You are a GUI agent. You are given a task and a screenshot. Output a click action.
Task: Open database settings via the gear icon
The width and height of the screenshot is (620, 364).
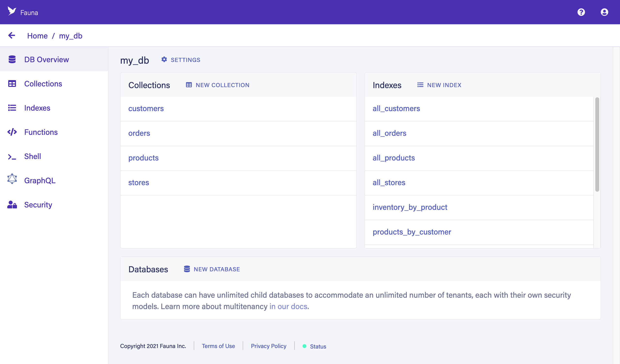[x=164, y=60]
